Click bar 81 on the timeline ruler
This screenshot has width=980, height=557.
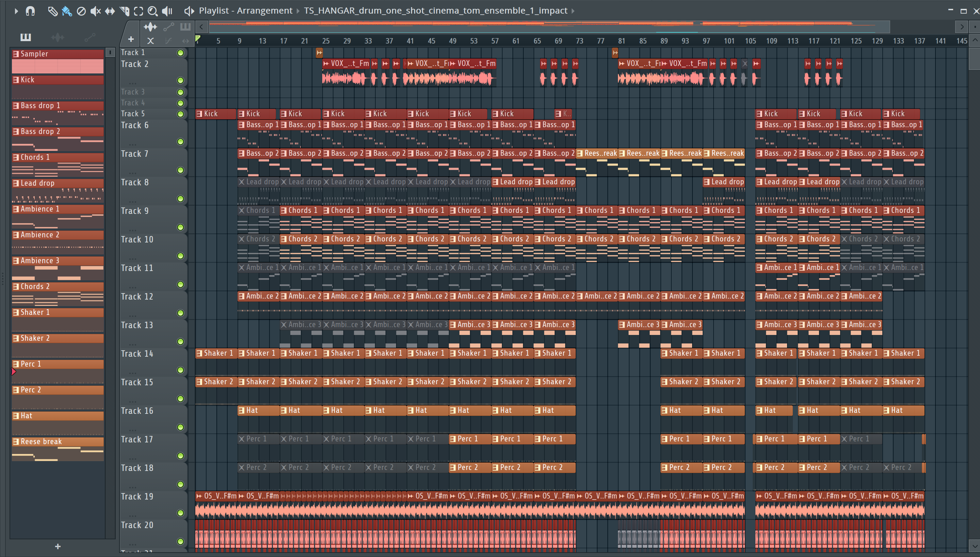tap(622, 41)
